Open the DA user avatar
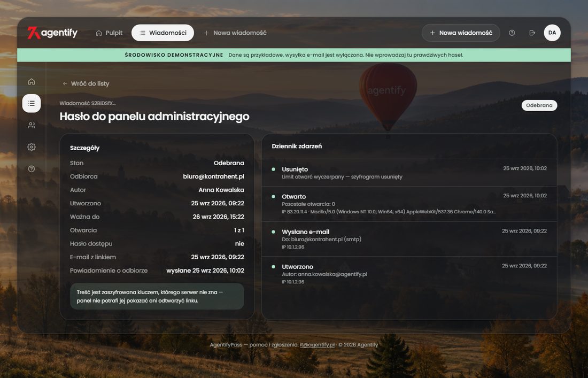 coord(552,33)
